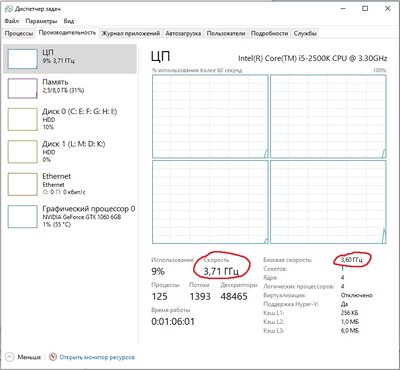This screenshot has width=400, height=370.
Task: Select the ЦП mini graph thumbnail
Action: coord(22,59)
